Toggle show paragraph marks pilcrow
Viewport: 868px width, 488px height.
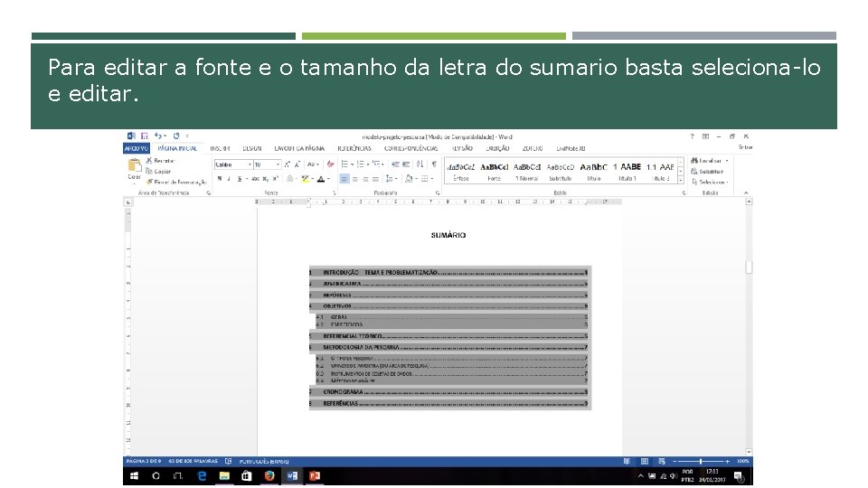click(x=434, y=164)
